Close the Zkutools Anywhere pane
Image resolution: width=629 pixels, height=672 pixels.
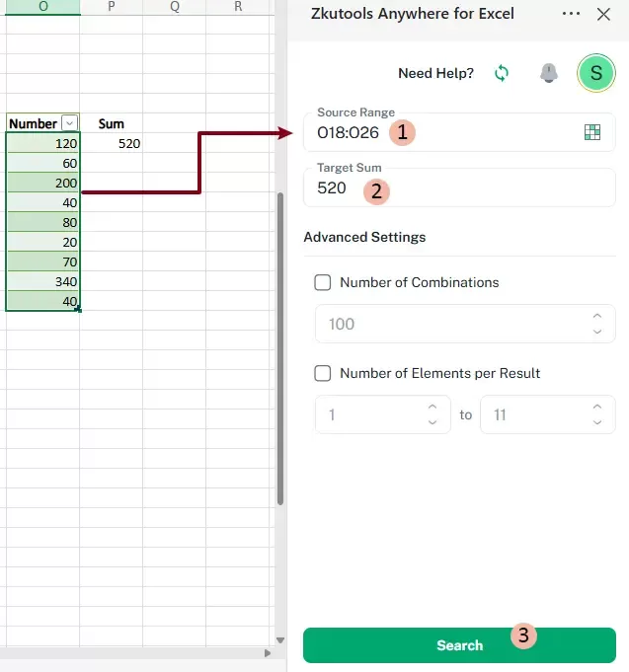coord(603,14)
